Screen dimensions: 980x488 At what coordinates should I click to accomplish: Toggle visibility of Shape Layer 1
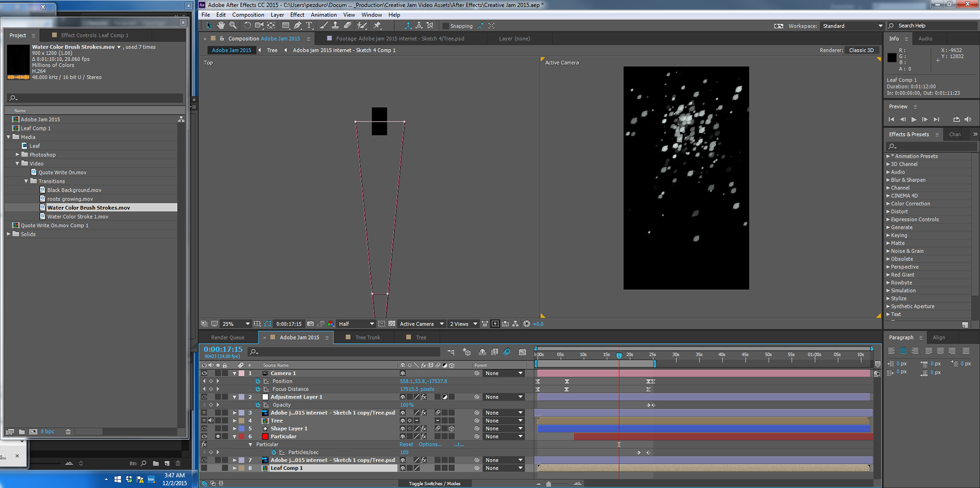coord(204,428)
